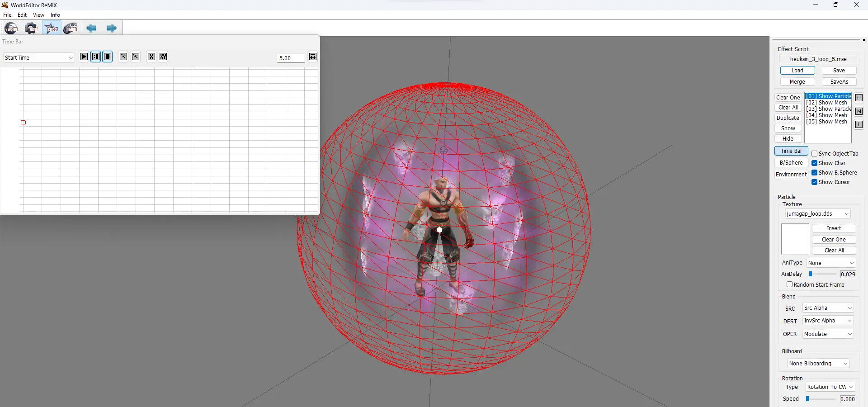868x407 pixels.
Task: Expand the AniType dropdown
Action: (831, 263)
